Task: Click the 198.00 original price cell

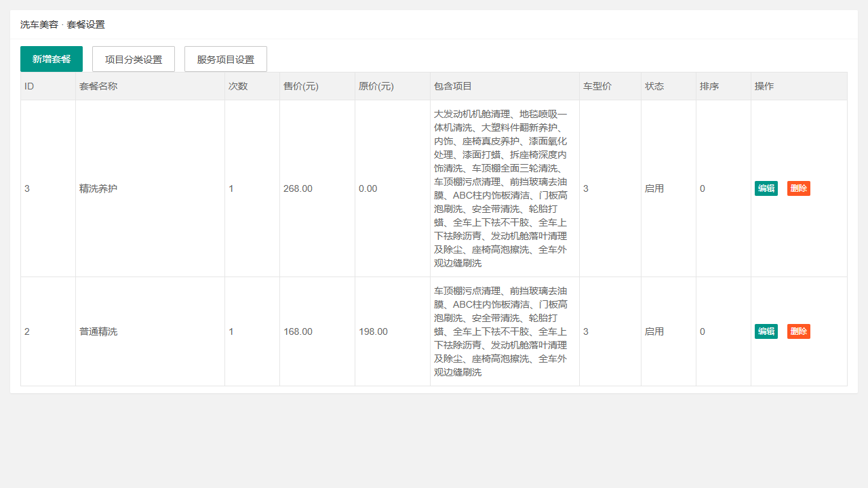Action: tap(393, 331)
